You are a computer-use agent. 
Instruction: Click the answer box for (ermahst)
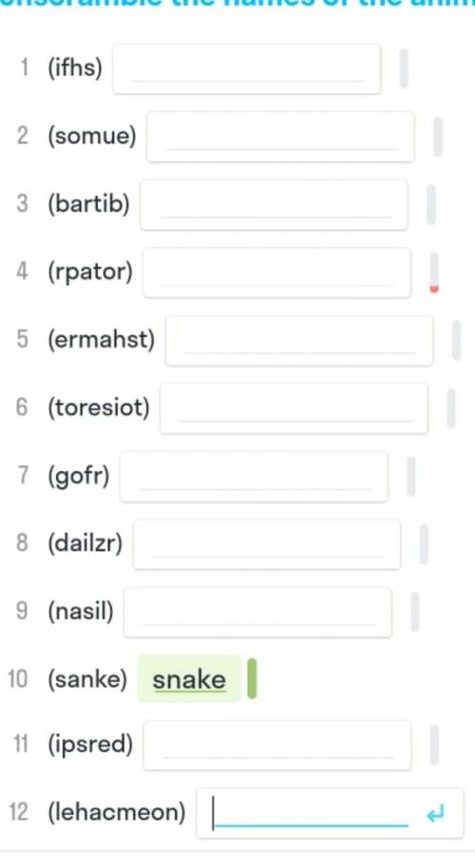[299, 341]
